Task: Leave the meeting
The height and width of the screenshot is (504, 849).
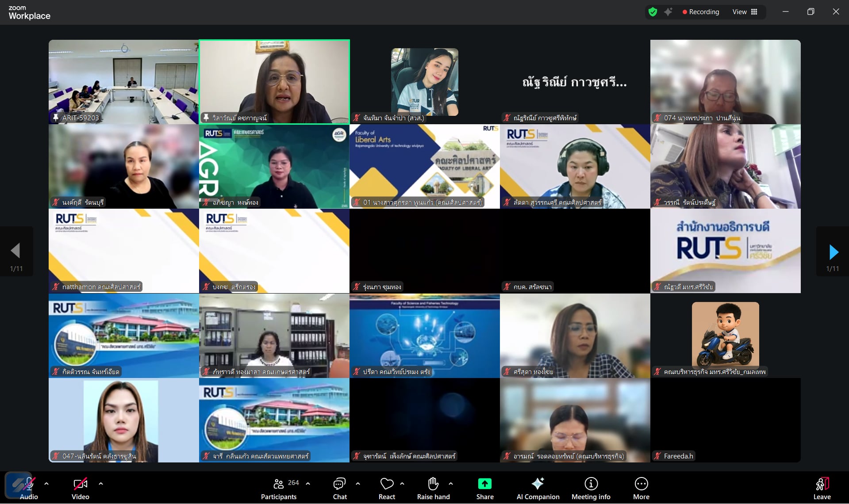Action: pos(822,488)
